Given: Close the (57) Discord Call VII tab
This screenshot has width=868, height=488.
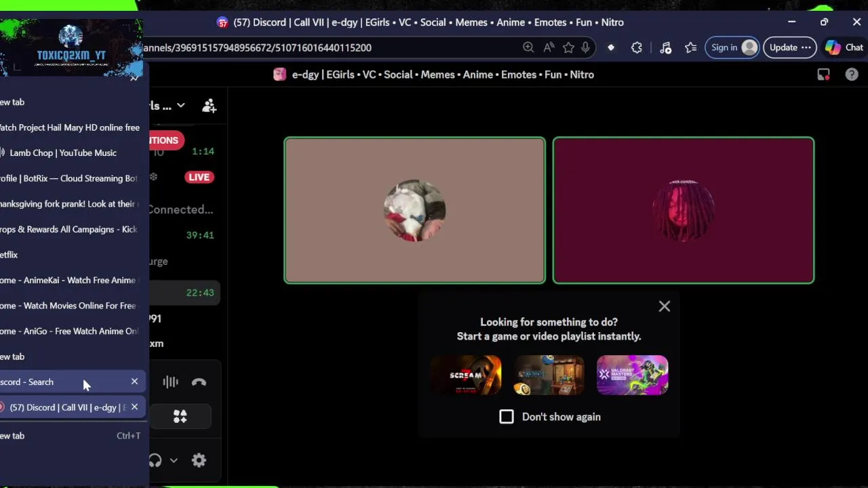Looking at the screenshot, I should 134,407.
